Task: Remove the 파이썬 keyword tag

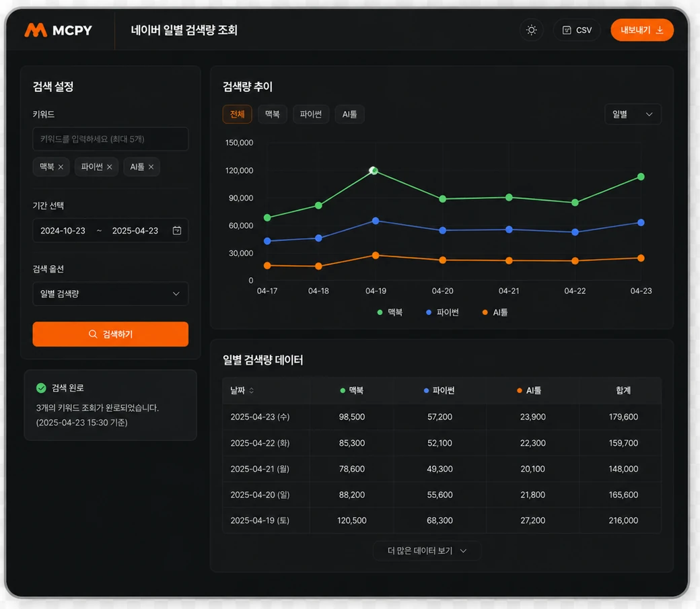Action: 109,167
